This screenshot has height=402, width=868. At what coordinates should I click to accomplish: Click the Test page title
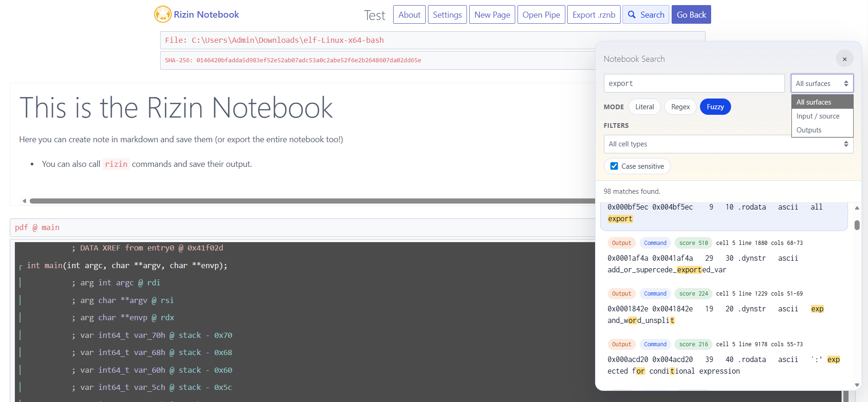pyautogui.click(x=375, y=15)
